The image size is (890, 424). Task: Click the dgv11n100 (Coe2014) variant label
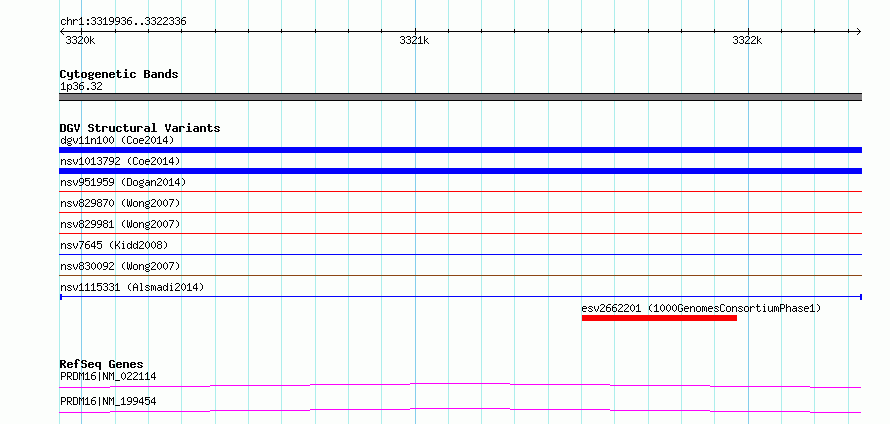[117, 140]
